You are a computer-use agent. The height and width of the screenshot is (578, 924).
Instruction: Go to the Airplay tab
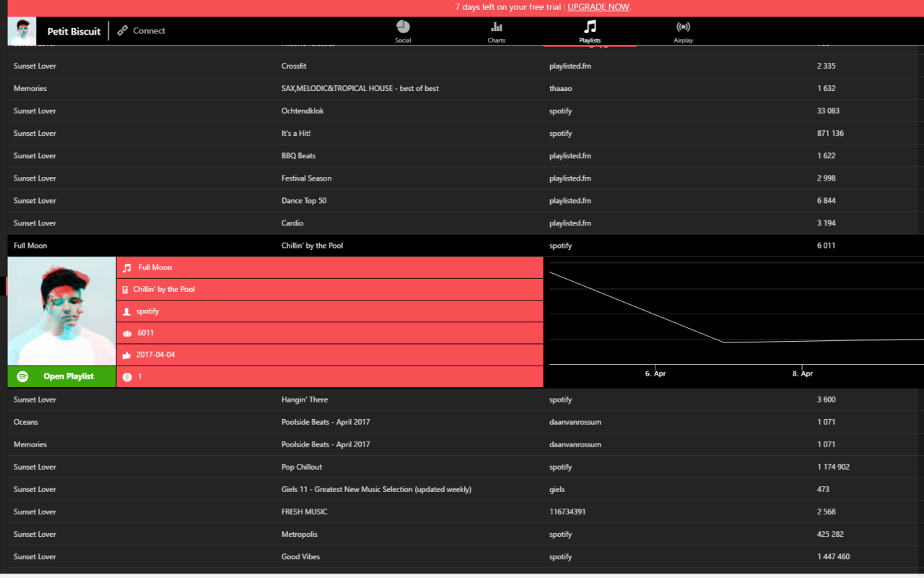coord(683,31)
